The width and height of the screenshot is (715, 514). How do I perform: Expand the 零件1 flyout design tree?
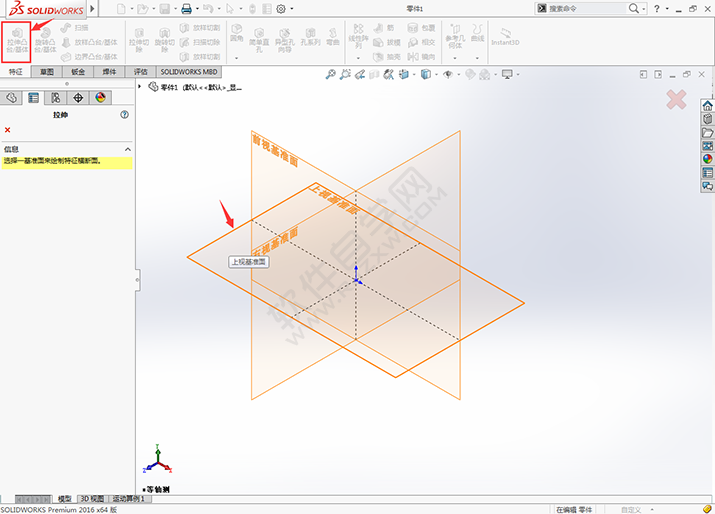140,87
